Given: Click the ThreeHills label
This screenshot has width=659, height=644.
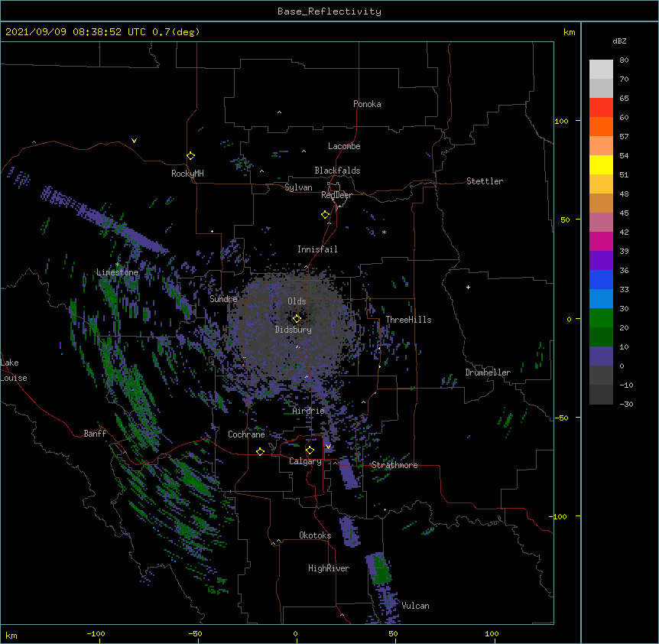Looking at the screenshot, I should pos(408,320).
